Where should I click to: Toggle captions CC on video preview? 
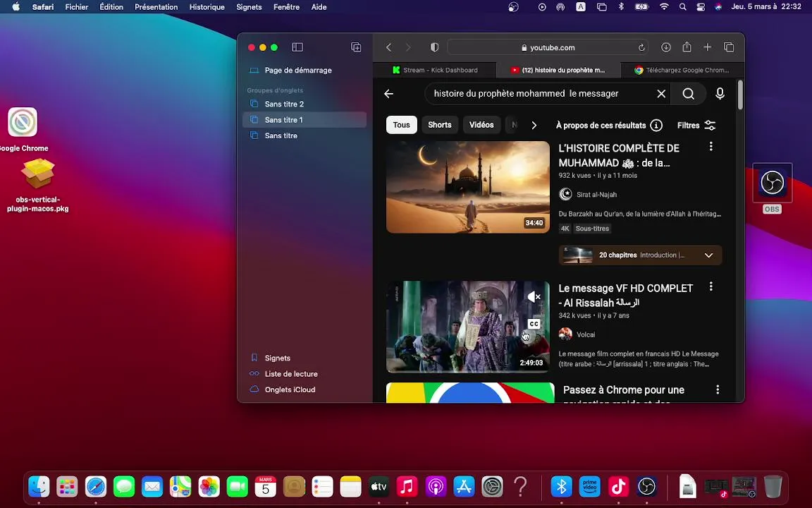534,324
